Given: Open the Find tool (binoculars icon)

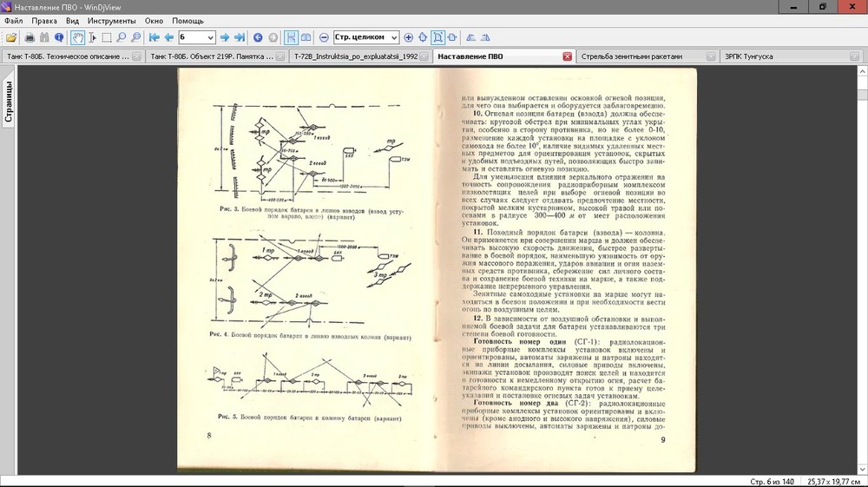Looking at the screenshot, I should pyautogui.click(x=44, y=37).
